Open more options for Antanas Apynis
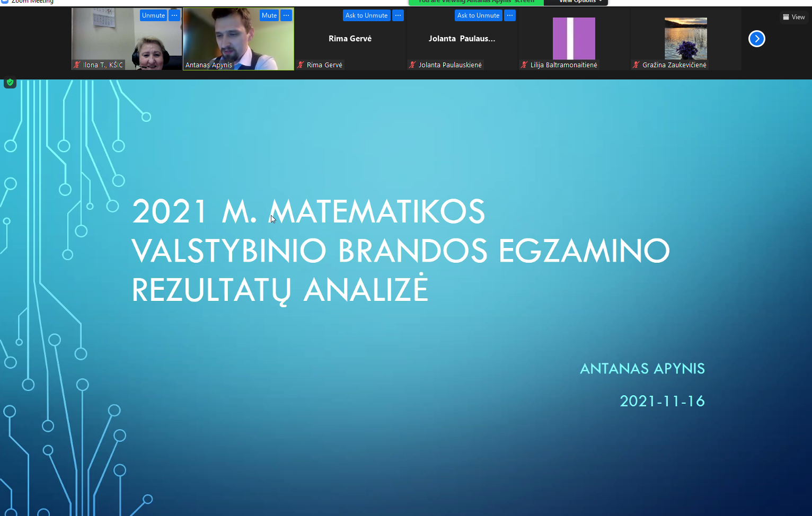The width and height of the screenshot is (812, 516). coord(286,15)
